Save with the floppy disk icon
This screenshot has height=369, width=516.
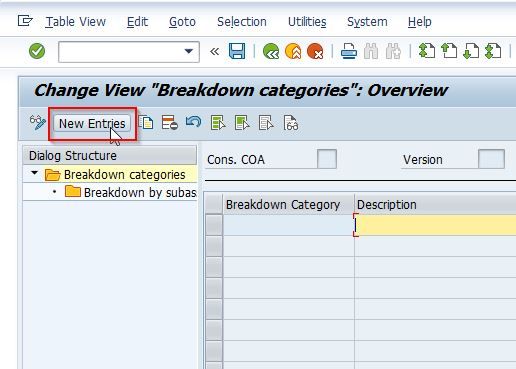(x=237, y=51)
